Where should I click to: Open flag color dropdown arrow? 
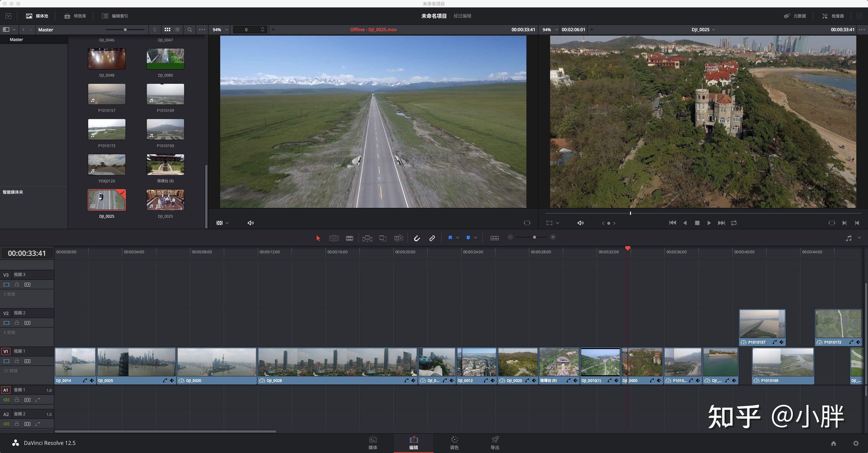pos(458,238)
